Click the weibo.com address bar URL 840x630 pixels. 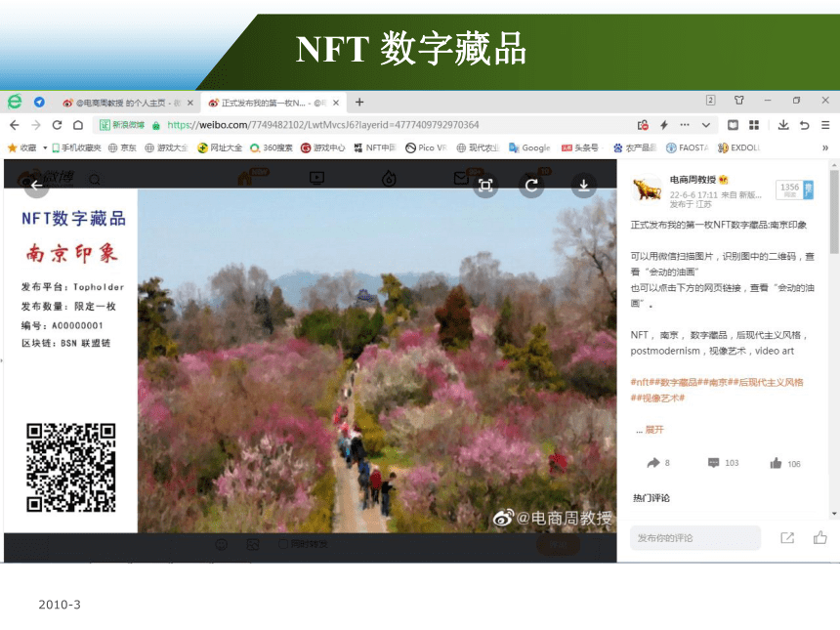pyautogui.click(x=323, y=125)
